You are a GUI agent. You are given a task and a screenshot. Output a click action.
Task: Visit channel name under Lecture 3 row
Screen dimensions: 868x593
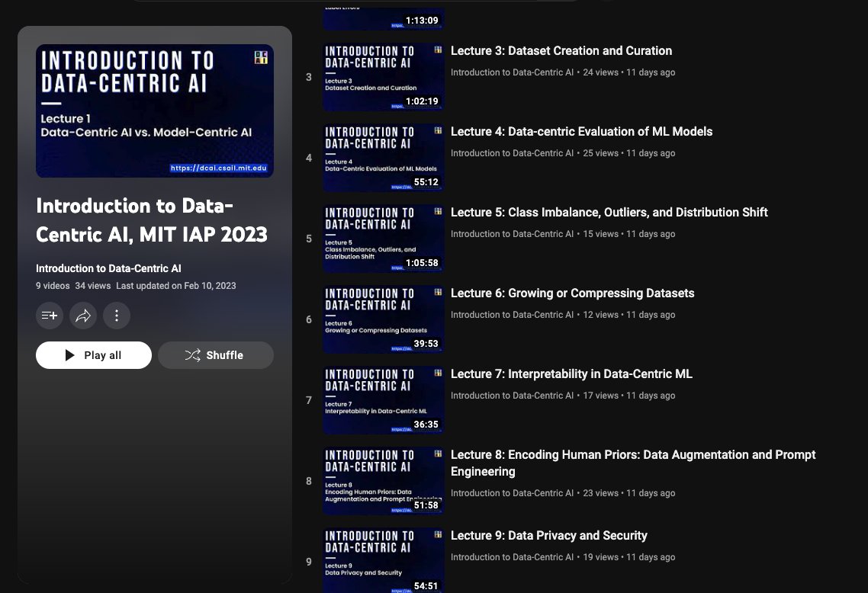click(x=512, y=72)
